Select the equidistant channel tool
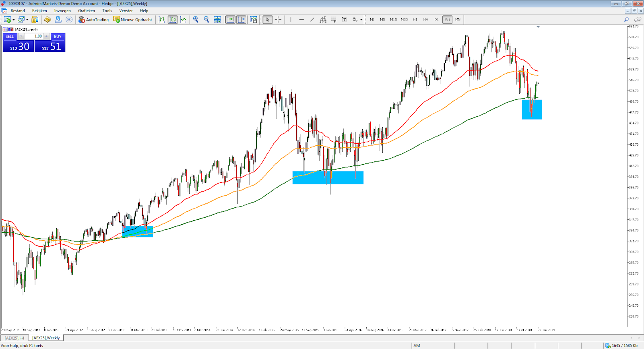Image resolution: width=644 pixels, height=349 pixels. (x=323, y=19)
